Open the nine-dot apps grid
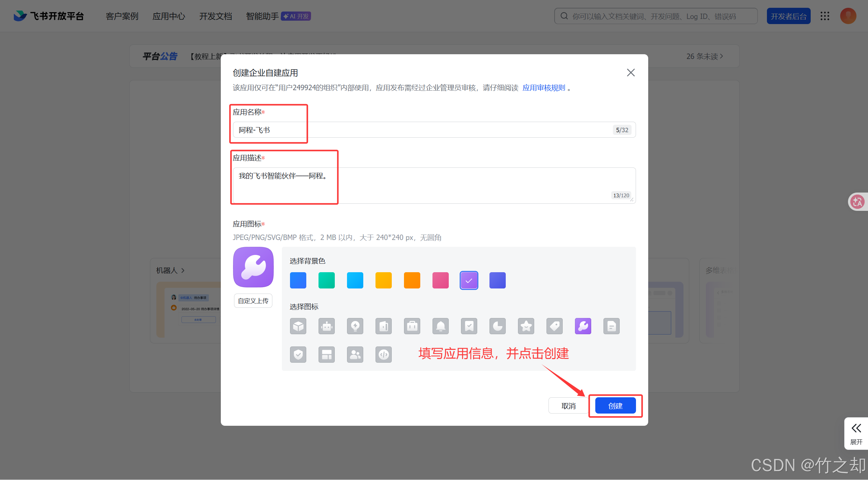Image resolution: width=868 pixels, height=480 pixels. 825,16
